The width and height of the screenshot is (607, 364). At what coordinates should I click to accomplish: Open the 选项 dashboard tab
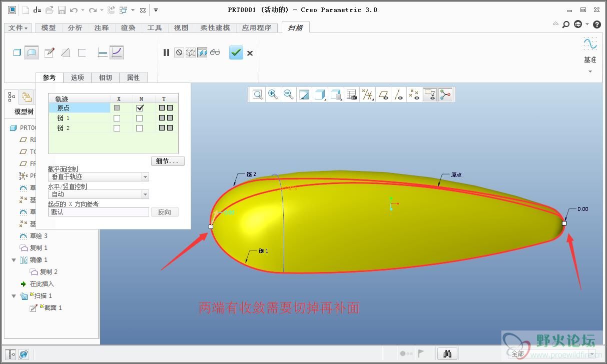(78, 77)
